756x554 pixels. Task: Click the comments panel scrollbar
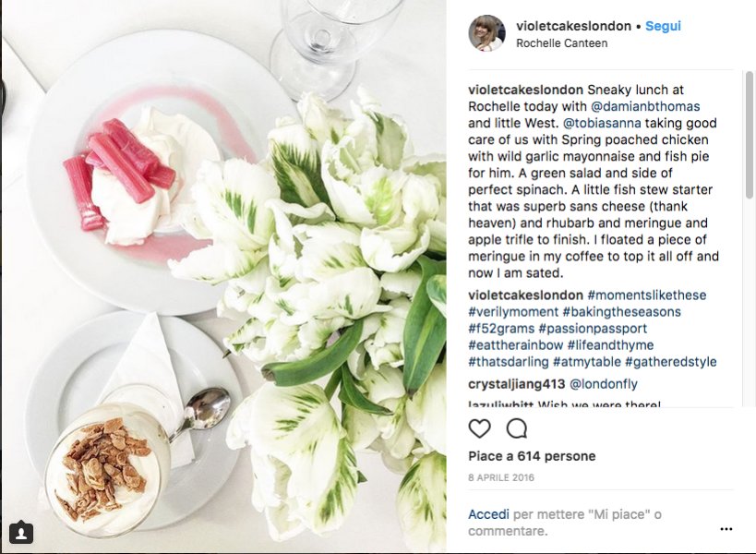[749, 135]
